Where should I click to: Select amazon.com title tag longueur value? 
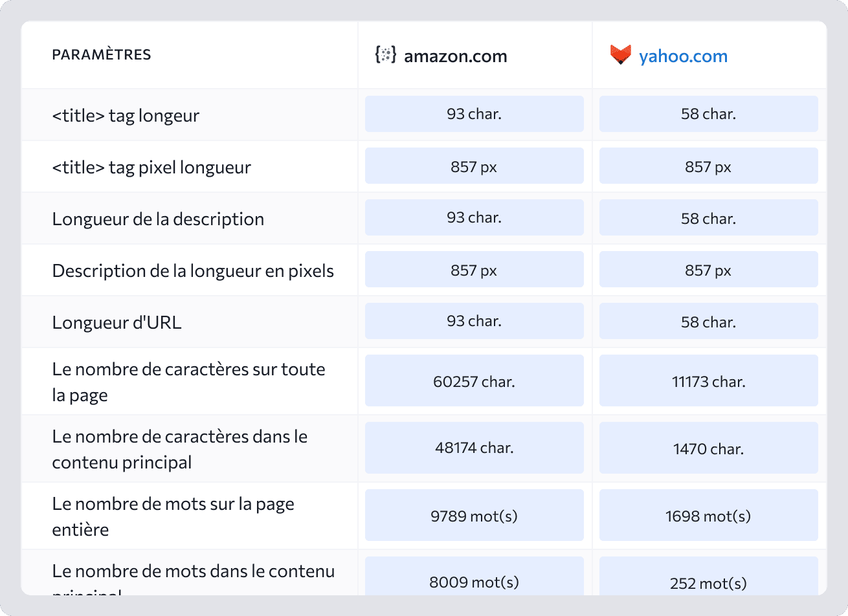474,114
